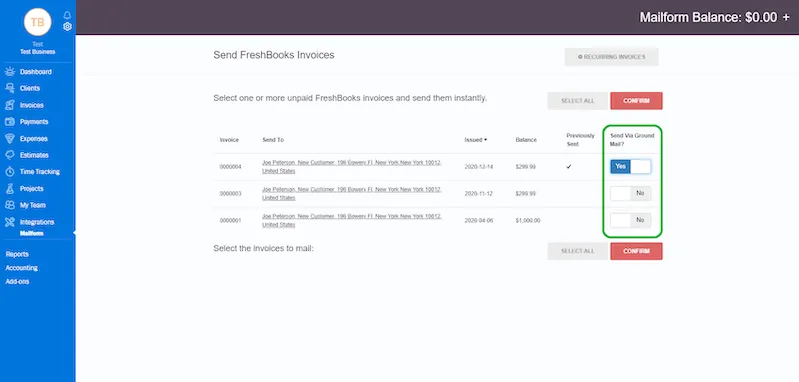Open address link for invoice 0000004
This screenshot has width=799, height=382.
click(352, 167)
